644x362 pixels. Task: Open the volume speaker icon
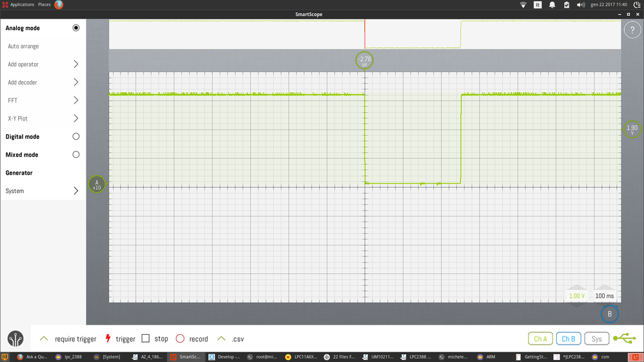tap(581, 5)
